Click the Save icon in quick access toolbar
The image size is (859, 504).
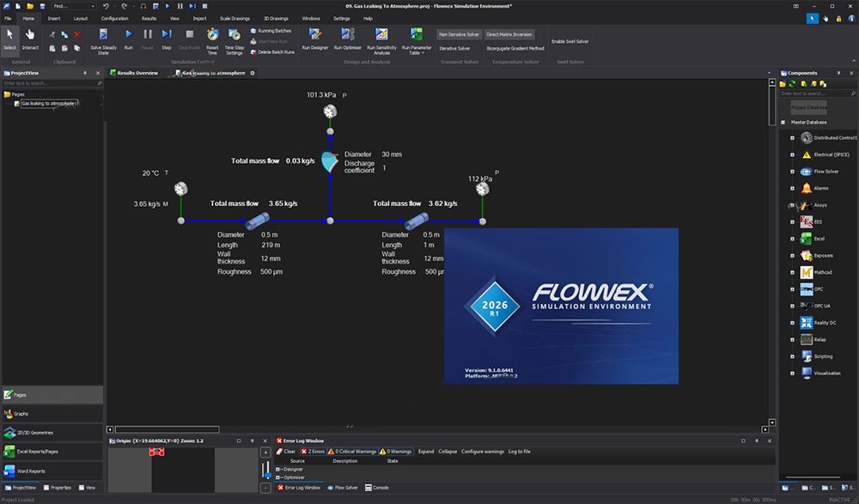tap(42, 6)
